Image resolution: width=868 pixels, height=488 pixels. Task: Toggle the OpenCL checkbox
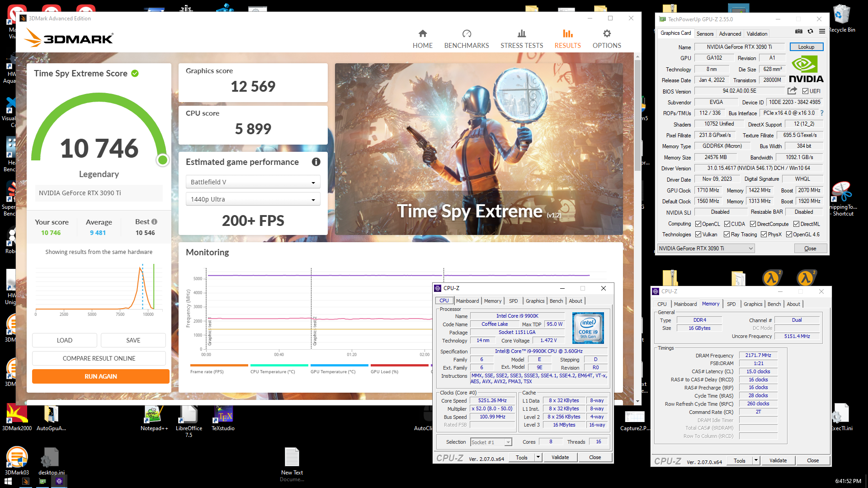pos(698,224)
